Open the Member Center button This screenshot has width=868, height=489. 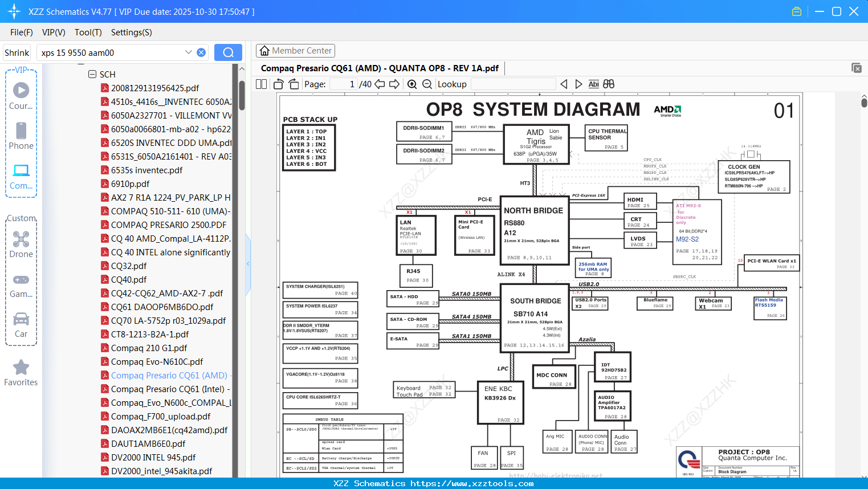click(295, 51)
